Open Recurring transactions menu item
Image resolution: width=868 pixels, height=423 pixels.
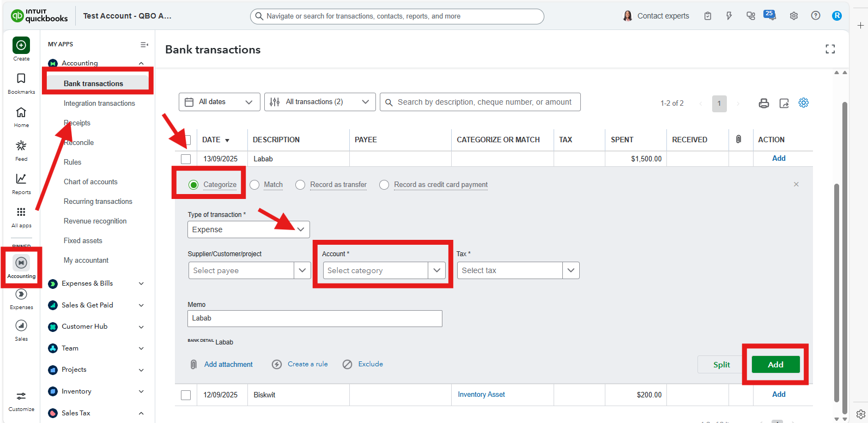coord(98,201)
